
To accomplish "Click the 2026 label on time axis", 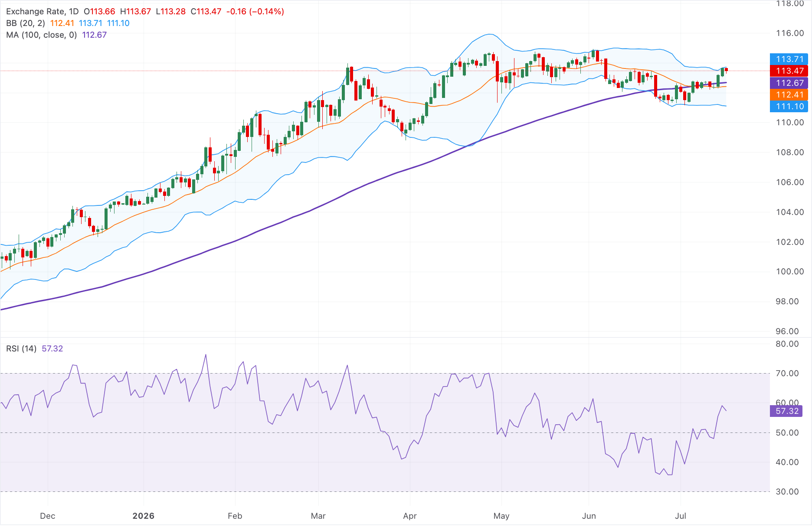I will [144, 516].
